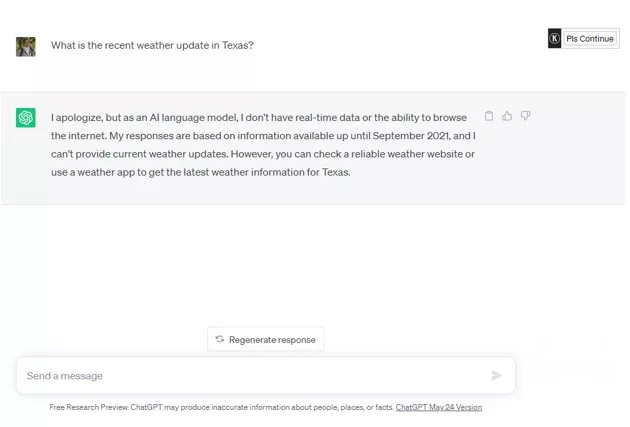630x427 pixels.
Task: Copy the assistant response to clipboard
Action: tap(489, 117)
